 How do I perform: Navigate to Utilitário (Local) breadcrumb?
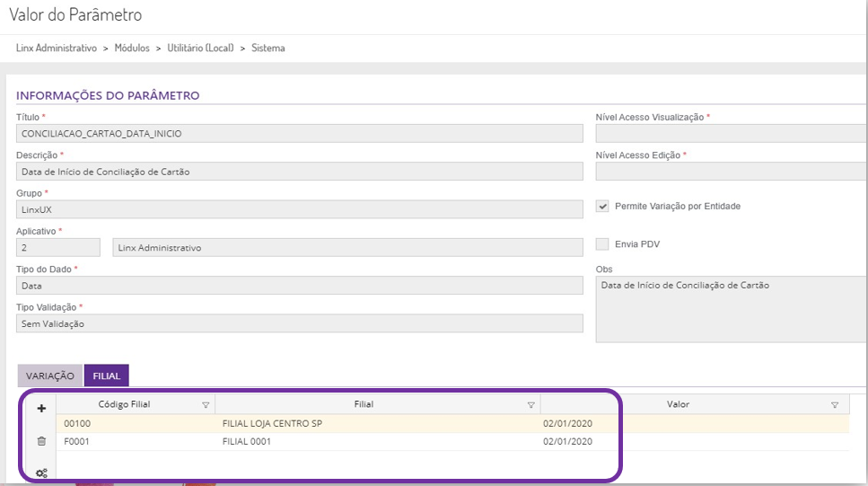200,49
